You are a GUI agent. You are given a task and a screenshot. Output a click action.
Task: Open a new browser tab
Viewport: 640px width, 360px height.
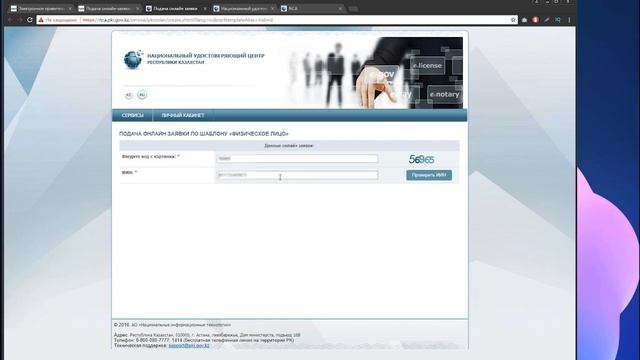tap(353, 8)
